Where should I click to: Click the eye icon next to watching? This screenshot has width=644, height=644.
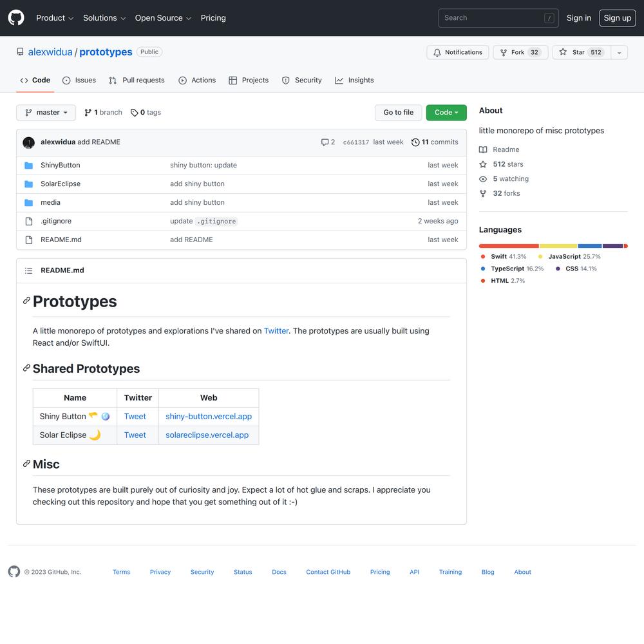483,179
